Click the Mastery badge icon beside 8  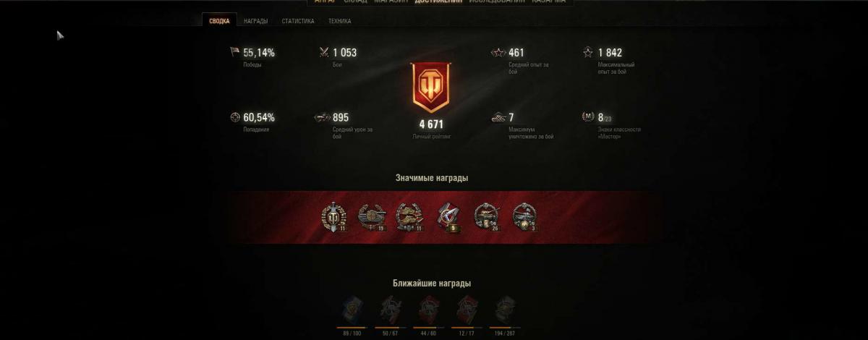tap(588, 117)
